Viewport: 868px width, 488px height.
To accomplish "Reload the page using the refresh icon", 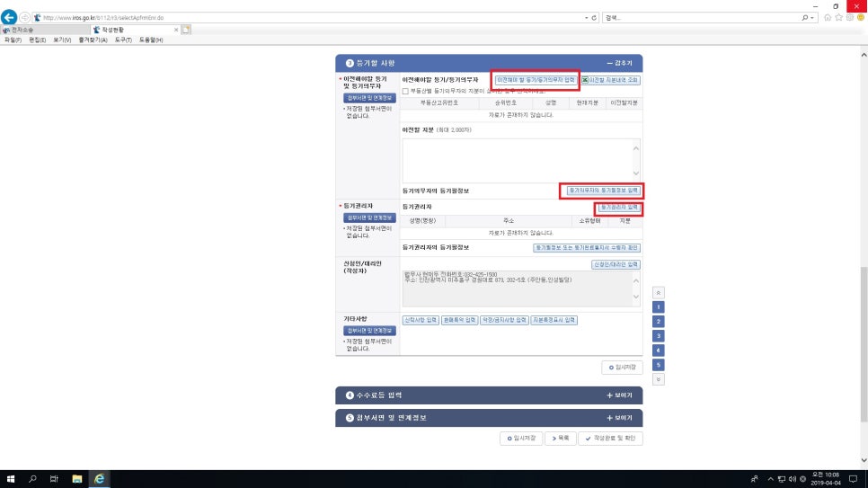I will coord(594,18).
